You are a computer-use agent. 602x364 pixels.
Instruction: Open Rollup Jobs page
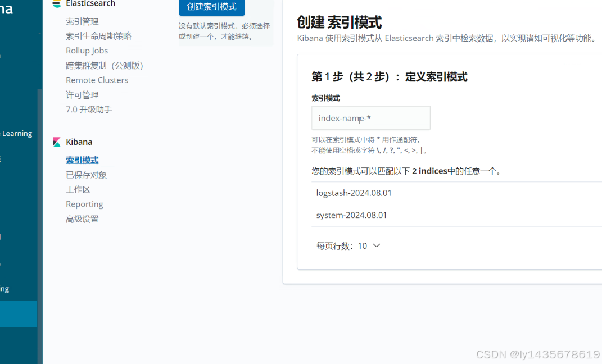point(87,51)
